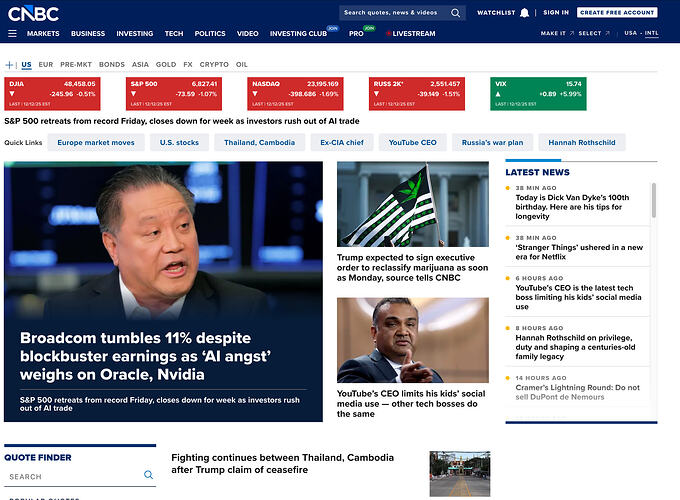Image resolution: width=680 pixels, height=500 pixels.
Task: Open the Thailand Cambodia street thumbnail
Action: point(460,474)
